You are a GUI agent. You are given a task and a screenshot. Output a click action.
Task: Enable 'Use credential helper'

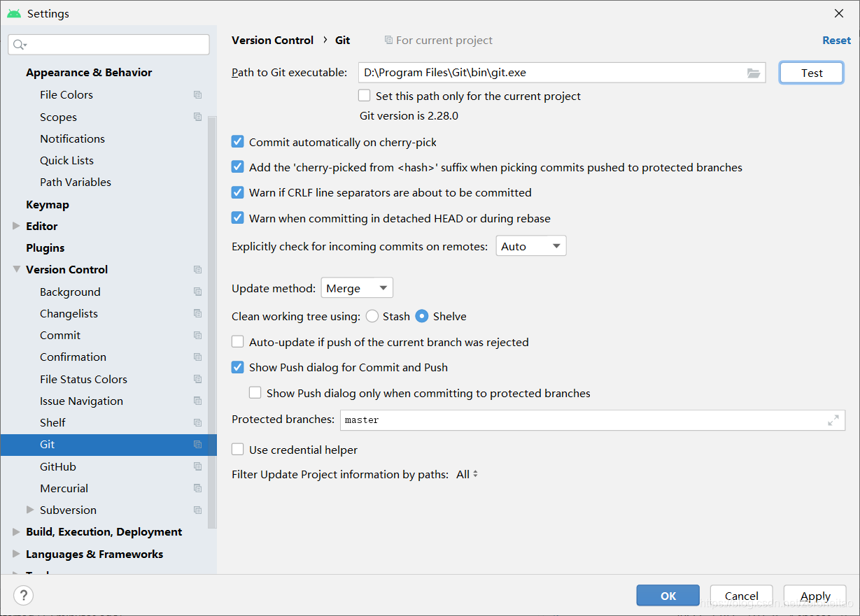pos(237,450)
